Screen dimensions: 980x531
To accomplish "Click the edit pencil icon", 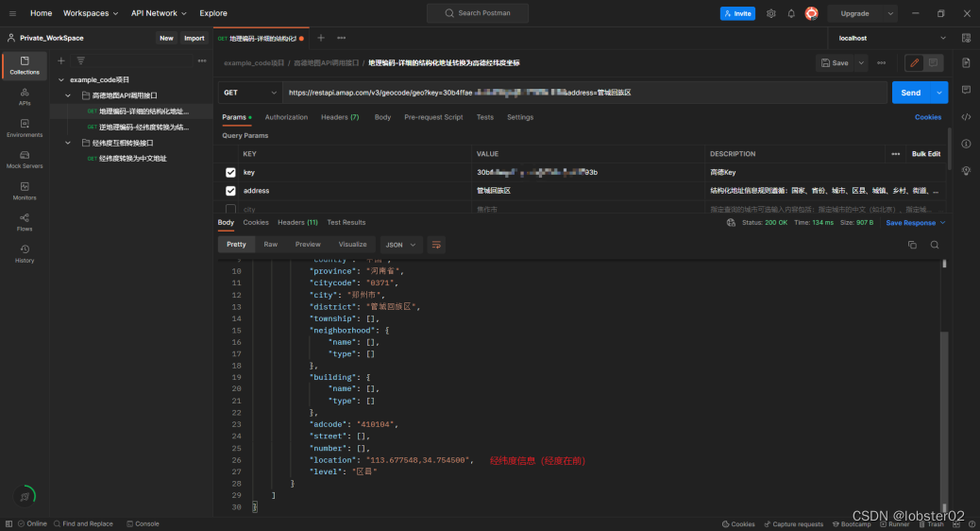I will tap(914, 62).
